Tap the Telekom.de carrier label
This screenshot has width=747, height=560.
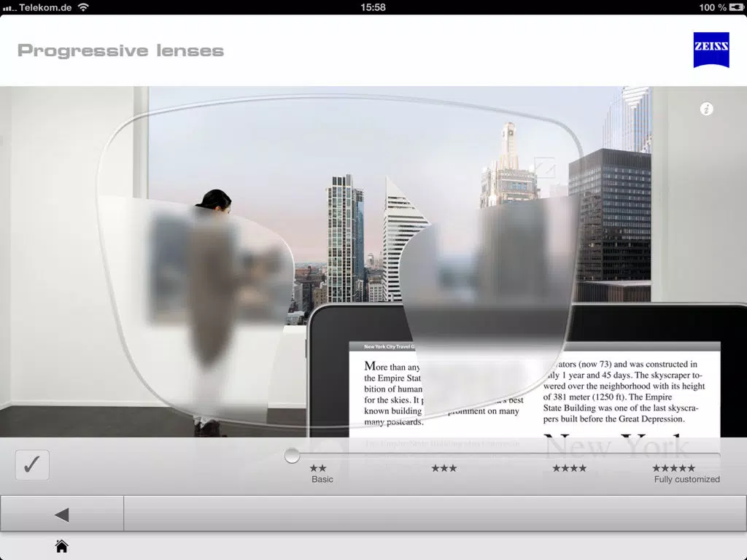tap(45, 7)
